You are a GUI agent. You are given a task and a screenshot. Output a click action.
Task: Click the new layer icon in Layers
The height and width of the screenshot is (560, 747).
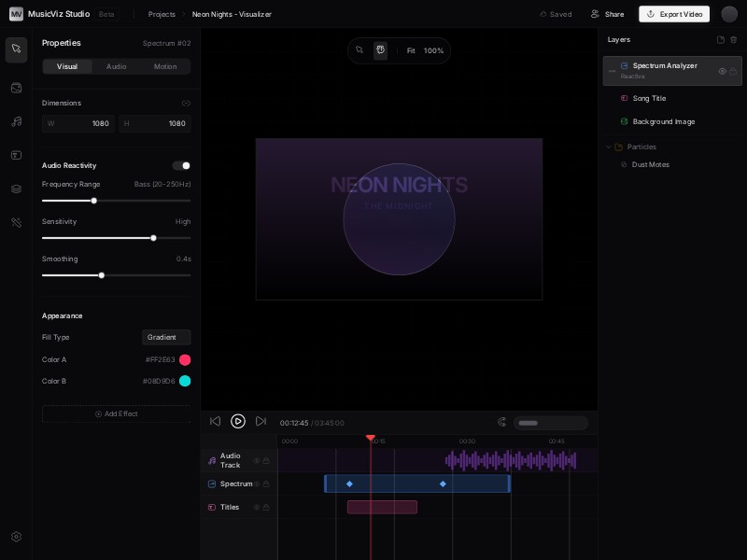721,40
